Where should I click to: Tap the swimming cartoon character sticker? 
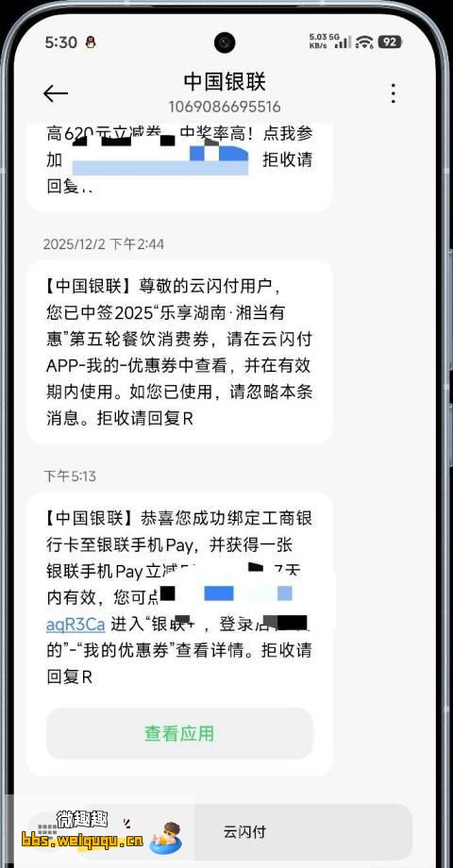(165, 836)
